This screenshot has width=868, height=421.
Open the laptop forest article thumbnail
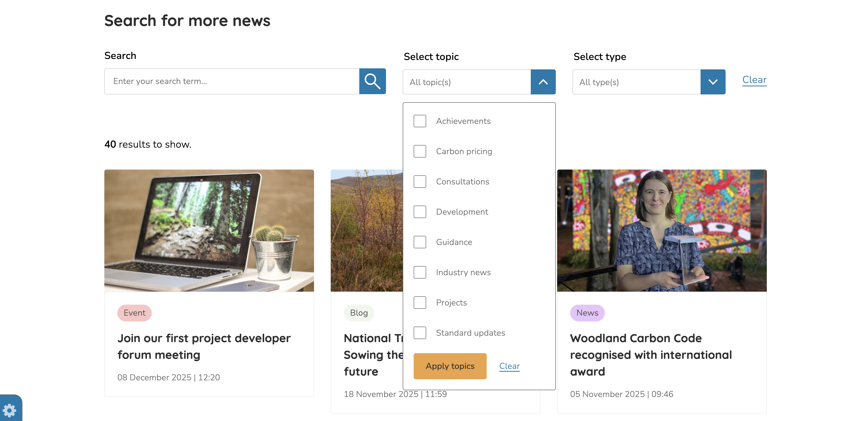click(209, 231)
